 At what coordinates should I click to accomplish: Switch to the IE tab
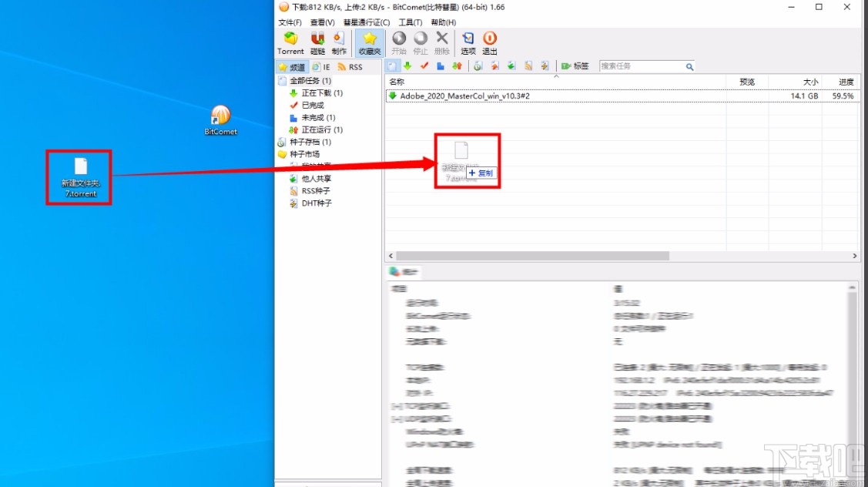pyautogui.click(x=321, y=67)
